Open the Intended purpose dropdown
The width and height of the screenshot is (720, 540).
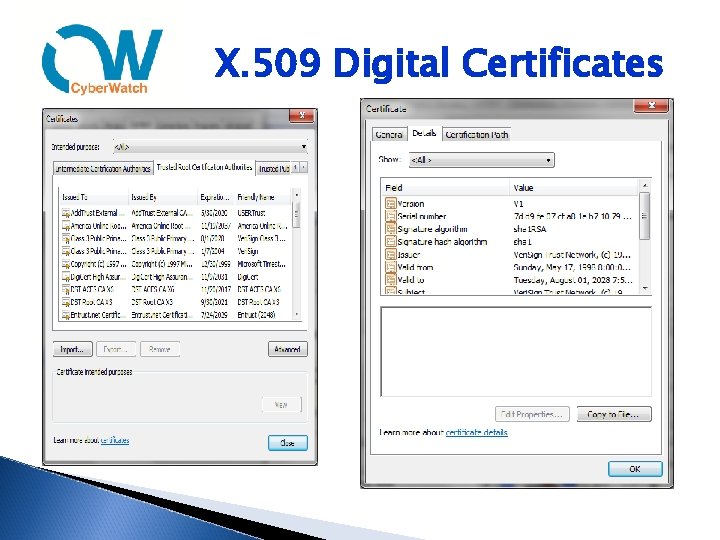point(210,147)
